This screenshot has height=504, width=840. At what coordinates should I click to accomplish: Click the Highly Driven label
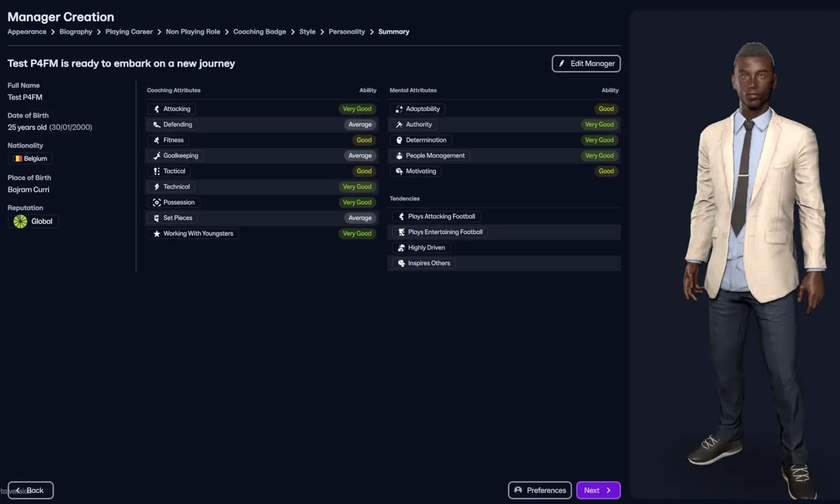click(x=427, y=248)
